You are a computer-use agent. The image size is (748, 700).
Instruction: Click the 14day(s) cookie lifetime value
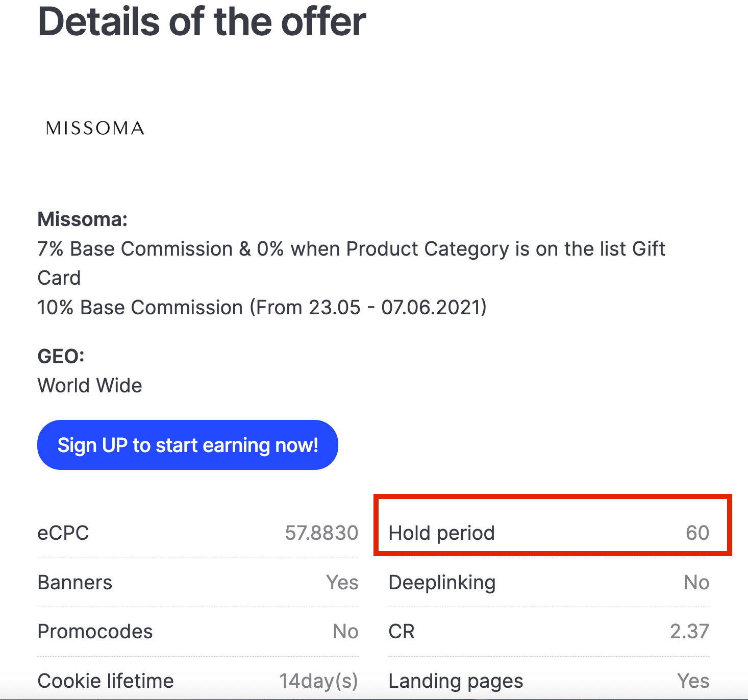(318, 681)
